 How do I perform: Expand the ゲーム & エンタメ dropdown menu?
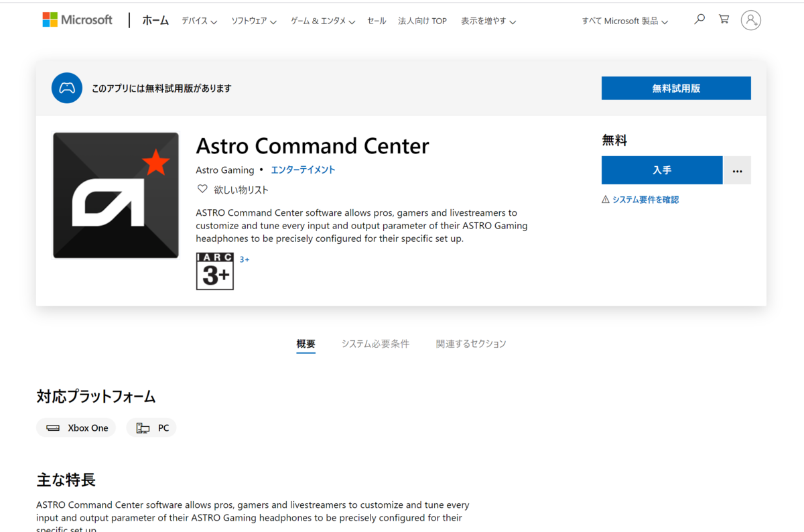click(322, 21)
